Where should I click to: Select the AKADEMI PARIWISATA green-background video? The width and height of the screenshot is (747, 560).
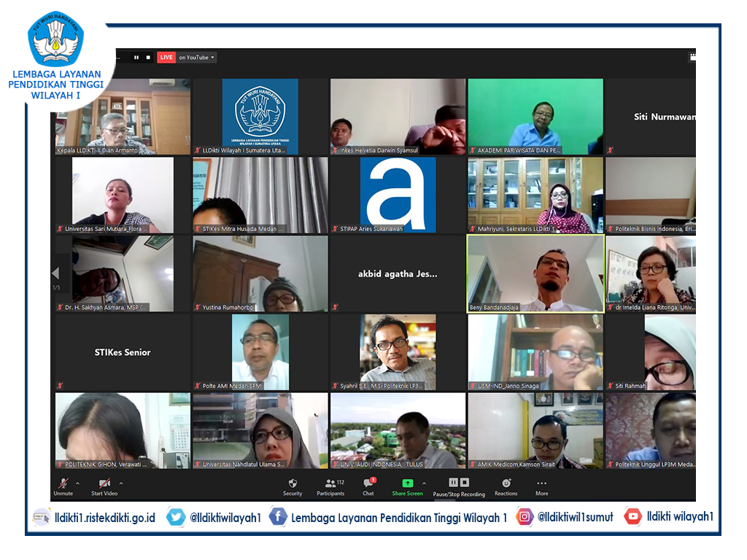[x=535, y=117]
